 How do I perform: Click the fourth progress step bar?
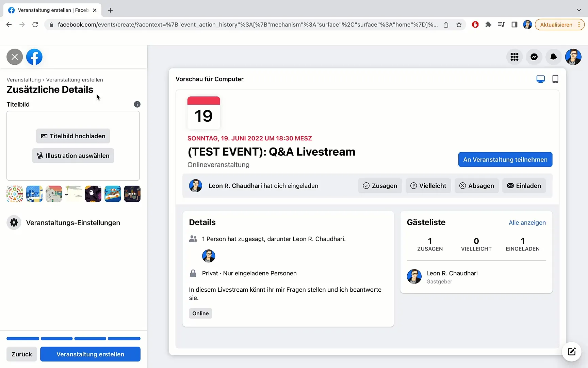click(124, 338)
